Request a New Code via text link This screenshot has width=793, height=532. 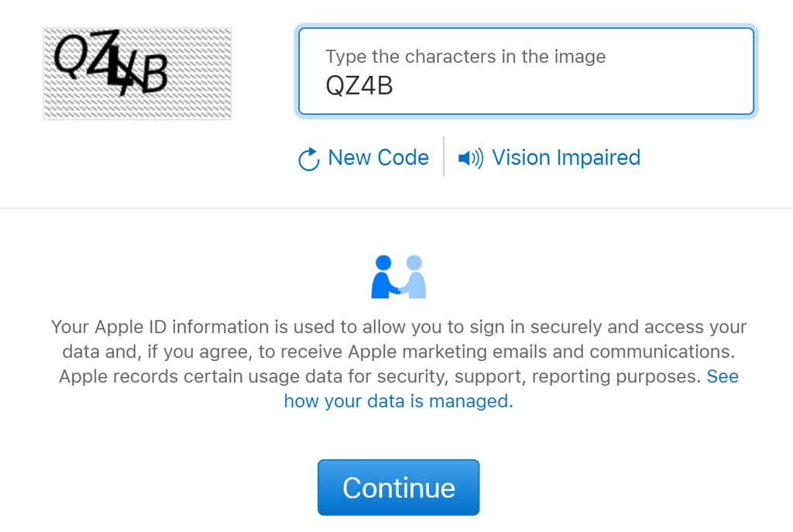[378, 158]
